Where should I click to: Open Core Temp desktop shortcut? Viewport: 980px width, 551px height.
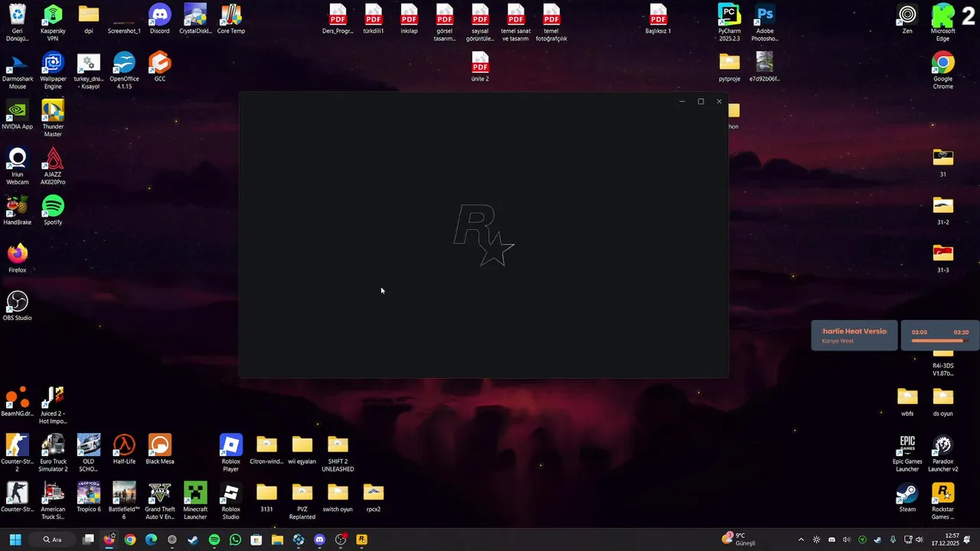click(230, 18)
